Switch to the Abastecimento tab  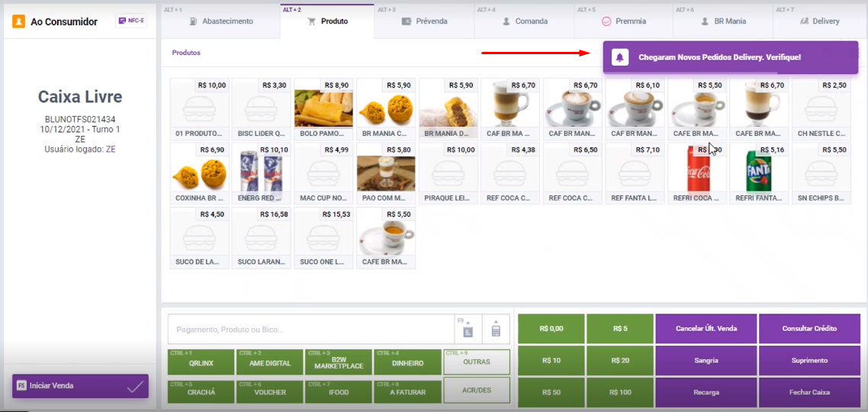click(221, 21)
